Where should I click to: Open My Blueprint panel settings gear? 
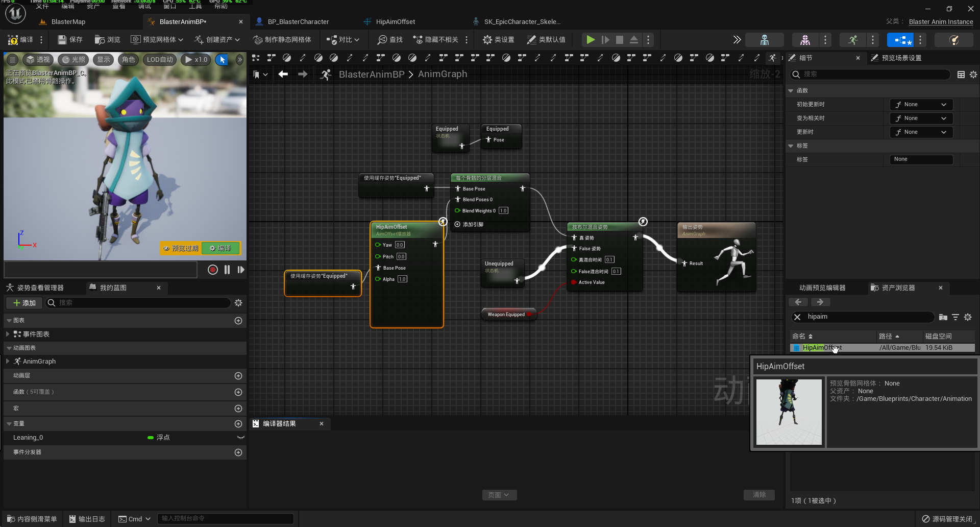click(x=238, y=303)
